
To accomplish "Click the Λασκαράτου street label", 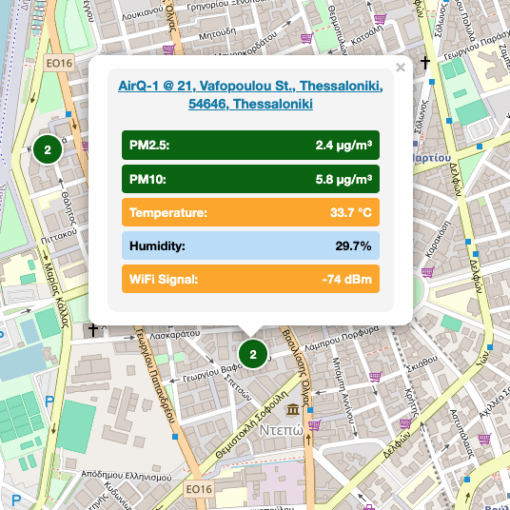I will pos(175,334).
